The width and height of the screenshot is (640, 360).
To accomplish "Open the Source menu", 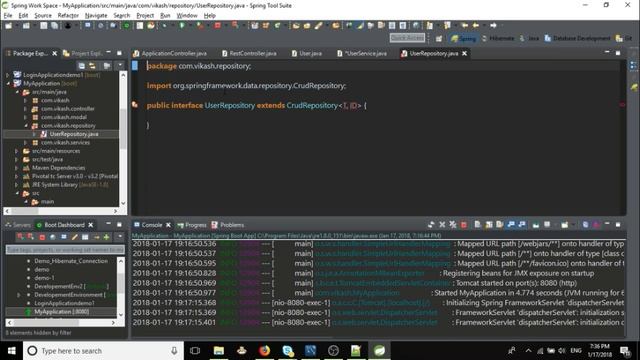I will coord(43,16).
